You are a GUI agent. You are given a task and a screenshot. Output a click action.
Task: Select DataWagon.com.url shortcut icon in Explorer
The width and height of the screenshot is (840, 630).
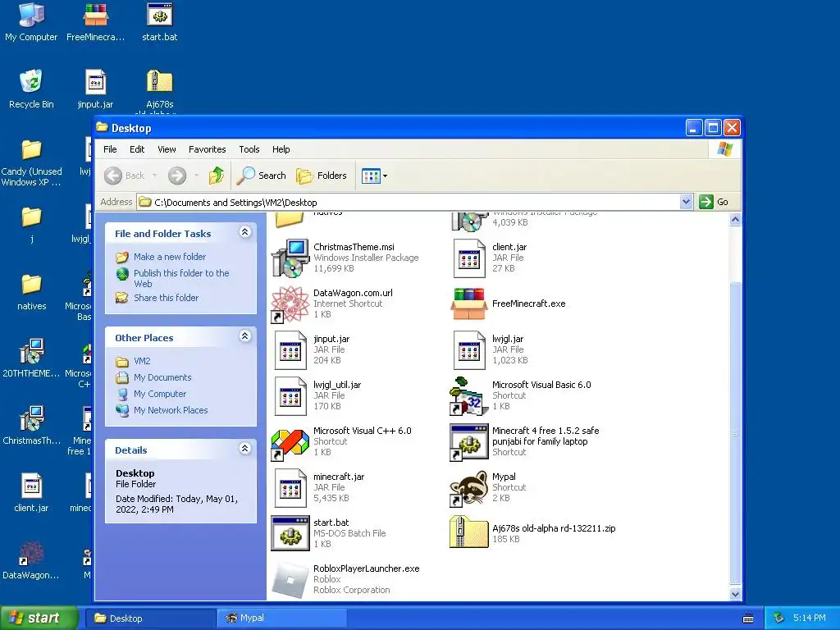[290, 304]
